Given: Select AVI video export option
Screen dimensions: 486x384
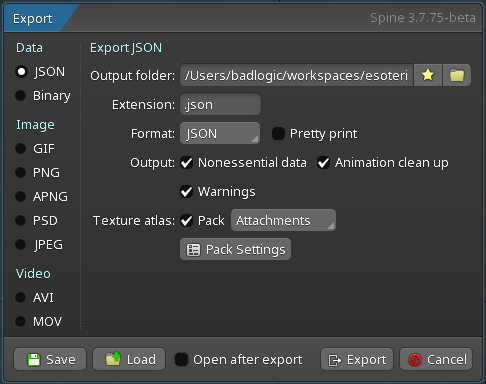Looking at the screenshot, I should click(x=21, y=297).
